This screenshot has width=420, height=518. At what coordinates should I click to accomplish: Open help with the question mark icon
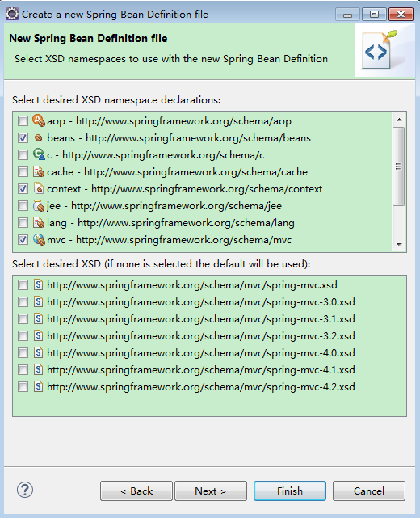point(25,490)
